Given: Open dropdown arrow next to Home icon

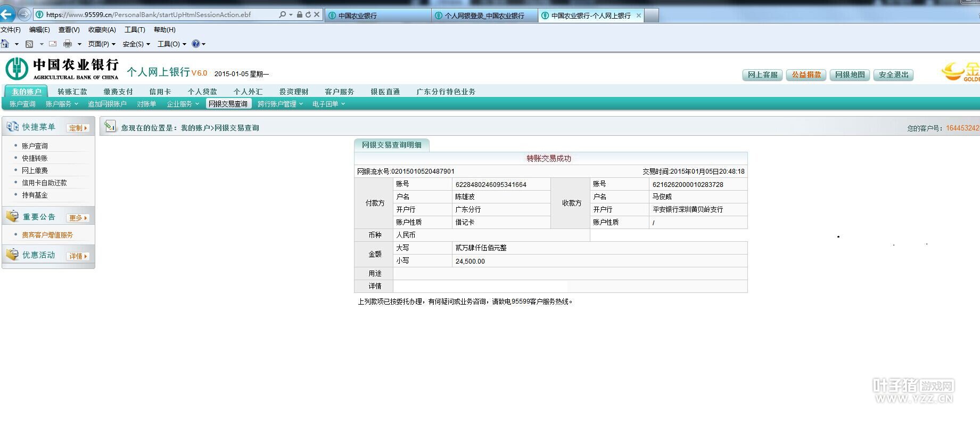Looking at the screenshot, I should click(x=17, y=44).
